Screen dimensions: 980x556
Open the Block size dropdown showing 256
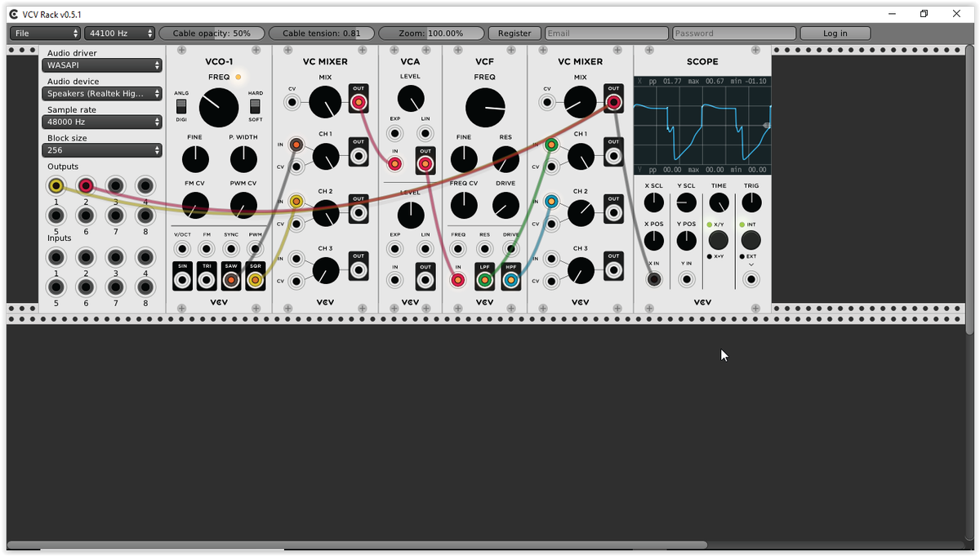101,150
